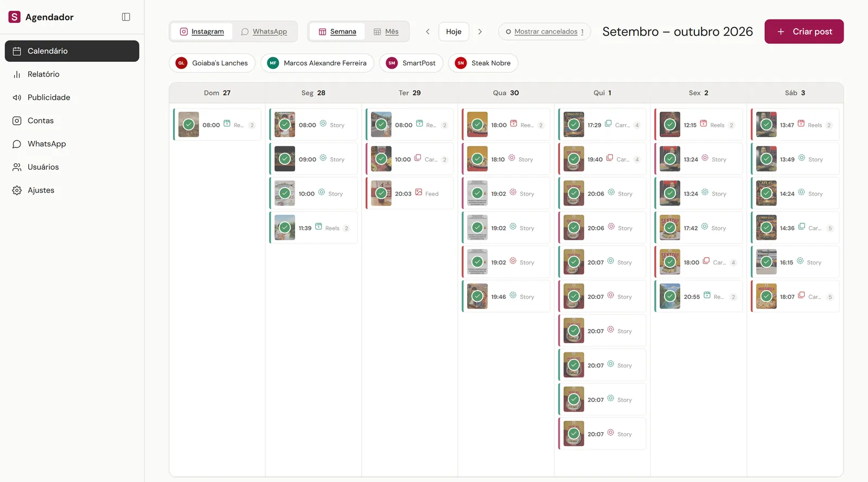
Task: Click the Reels icon on Monday's 11:39 post
Action: (318, 227)
